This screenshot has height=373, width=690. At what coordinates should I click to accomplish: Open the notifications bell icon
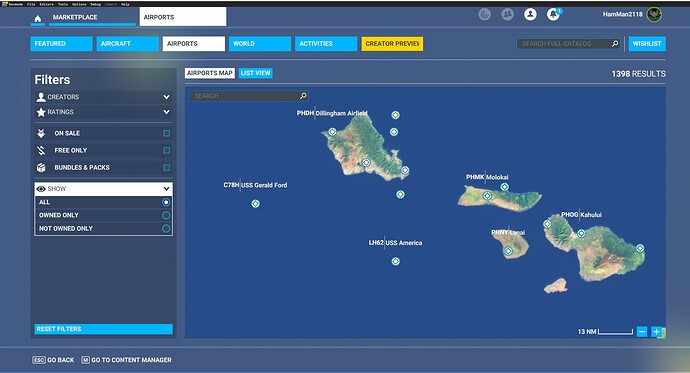pyautogui.click(x=553, y=15)
